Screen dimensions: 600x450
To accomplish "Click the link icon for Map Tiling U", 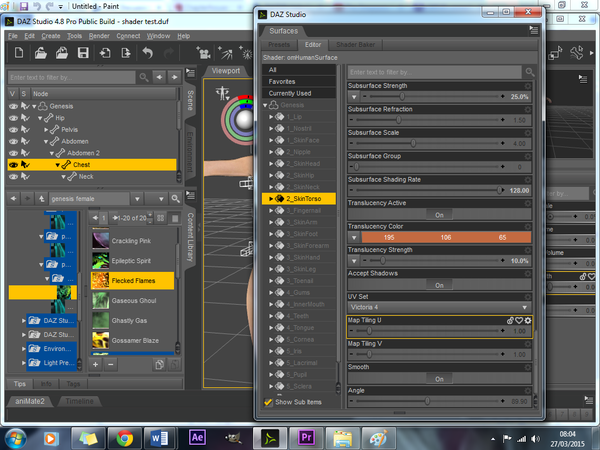I will [x=510, y=321].
